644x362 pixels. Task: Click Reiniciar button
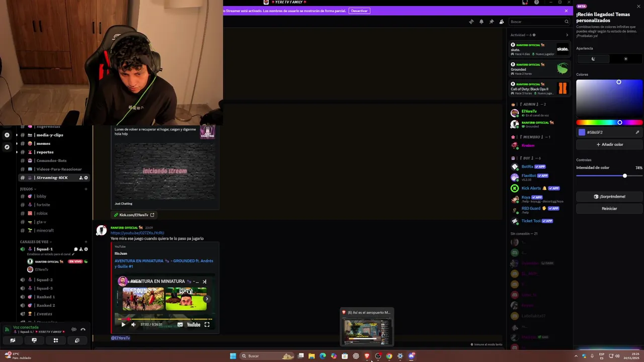pyautogui.click(x=609, y=209)
